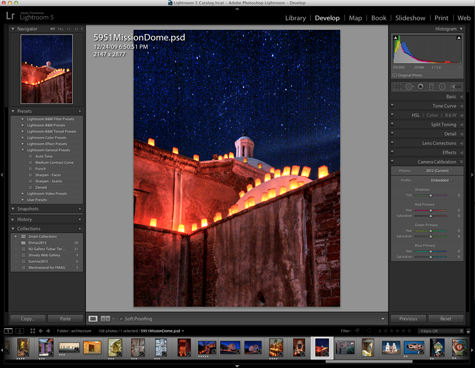
Task: Select the highlighted filmstrip thumbnail
Action: [322, 348]
